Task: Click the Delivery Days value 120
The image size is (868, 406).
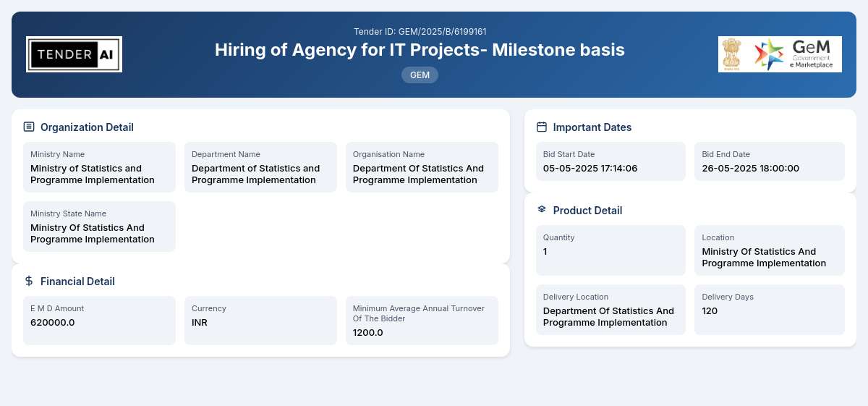Action: (x=710, y=311)
